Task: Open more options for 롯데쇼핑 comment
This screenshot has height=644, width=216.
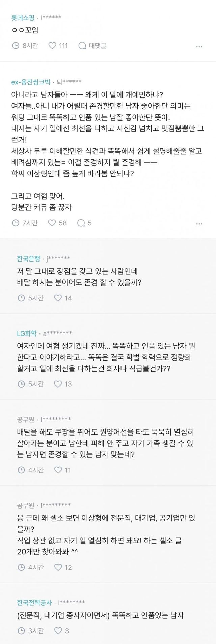Action: [x=199, y=46]
